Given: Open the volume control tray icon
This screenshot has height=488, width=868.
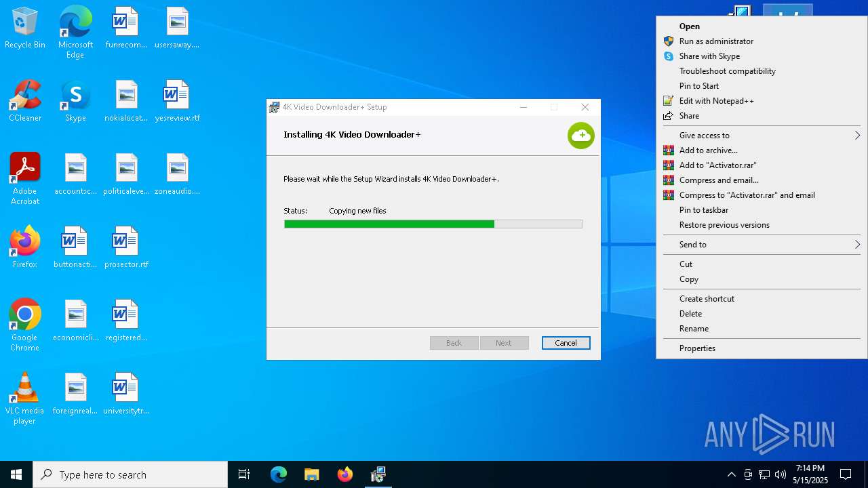Looking at the screenshot, I should pos(781,474).
